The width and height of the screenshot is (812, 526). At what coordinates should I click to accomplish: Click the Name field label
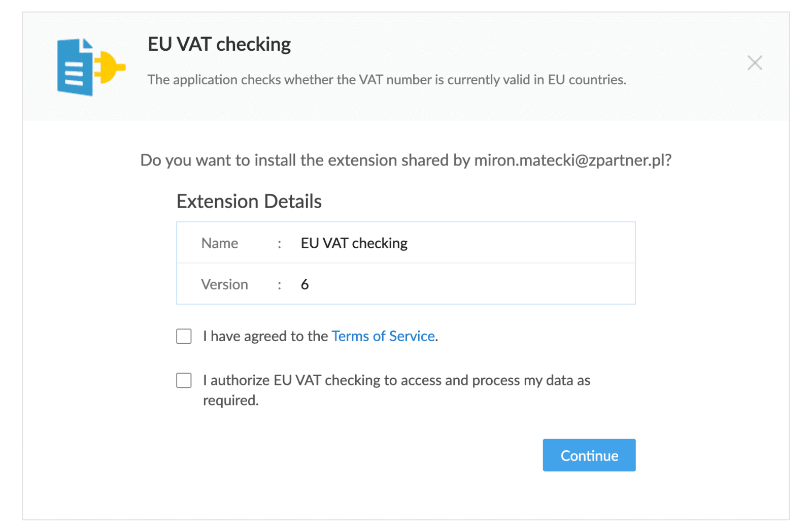click(219, 243)
